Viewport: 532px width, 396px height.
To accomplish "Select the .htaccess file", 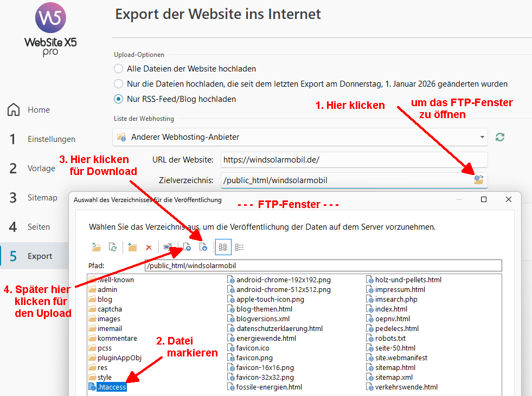I will point(111,387).
